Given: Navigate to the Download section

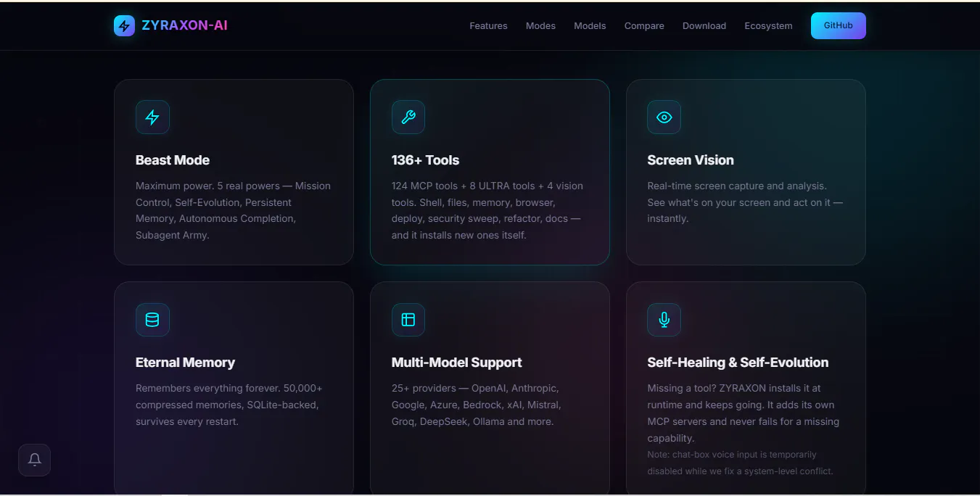Looking at the screenshot, I should pos(704,26).
